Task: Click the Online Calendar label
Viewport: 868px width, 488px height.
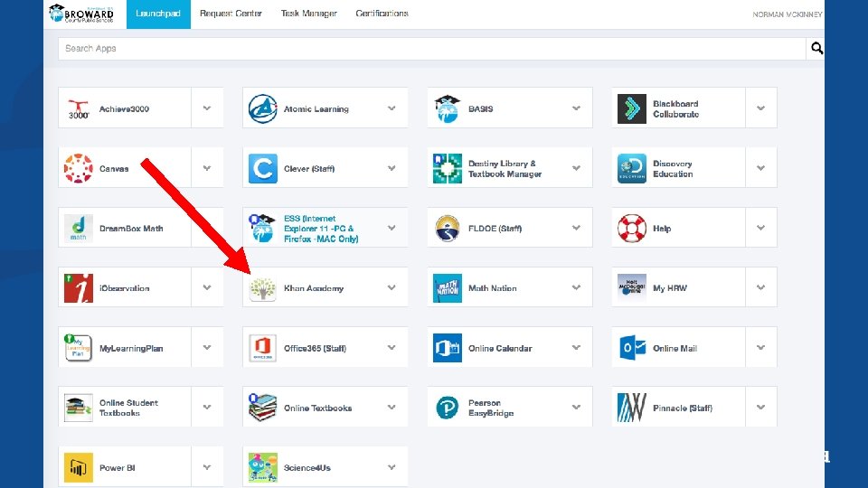Action: (500, 348)
